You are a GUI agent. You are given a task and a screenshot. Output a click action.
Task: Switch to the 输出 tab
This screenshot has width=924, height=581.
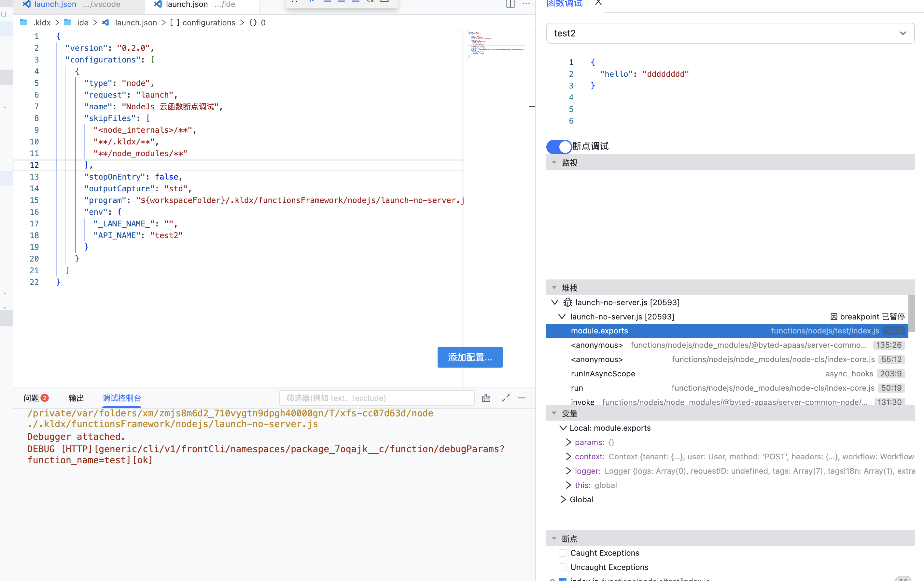[x=76, y=398]
